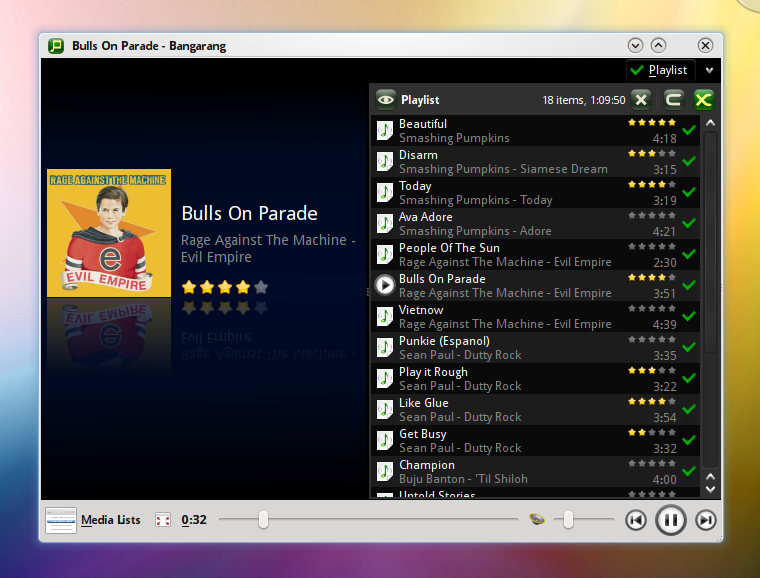Viewport: 760px width, 578px height.
Task: Open dropdown arrow next to Playlist button
Action: (709, 70)
